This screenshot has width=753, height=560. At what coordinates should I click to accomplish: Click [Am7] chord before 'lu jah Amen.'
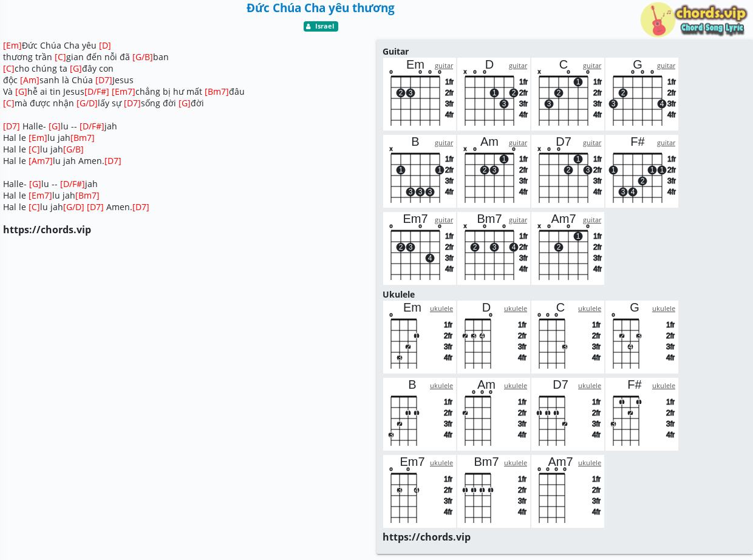pos(41,161)
